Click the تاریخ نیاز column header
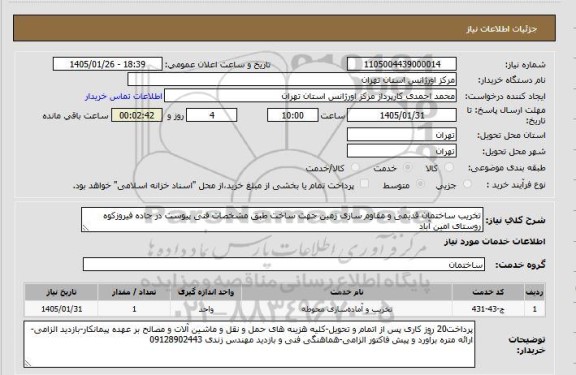The height and width of the screenshot is (375, 576). tap(61, 292)
